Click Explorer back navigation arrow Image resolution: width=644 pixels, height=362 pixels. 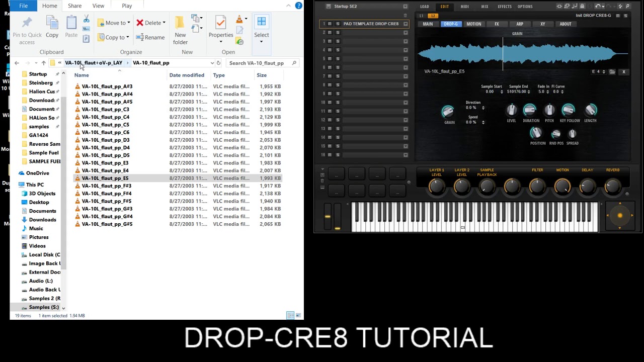pyautogui.click(x=17, y=63)
